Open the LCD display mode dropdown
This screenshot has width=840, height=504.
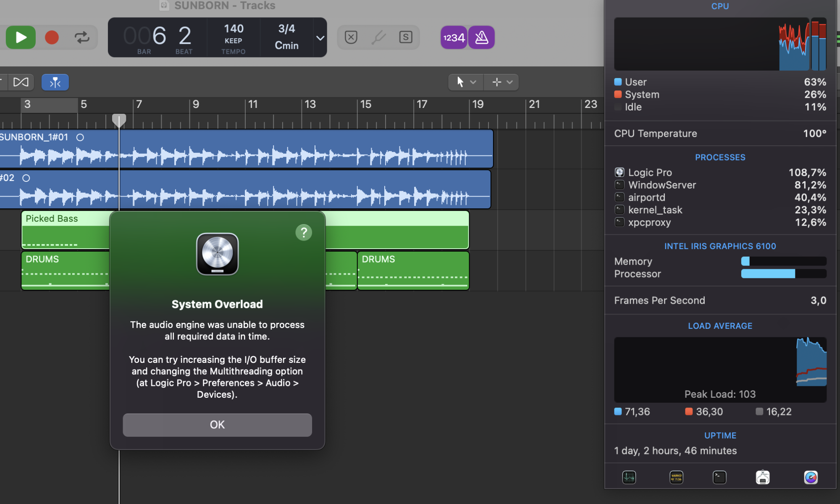320,38
